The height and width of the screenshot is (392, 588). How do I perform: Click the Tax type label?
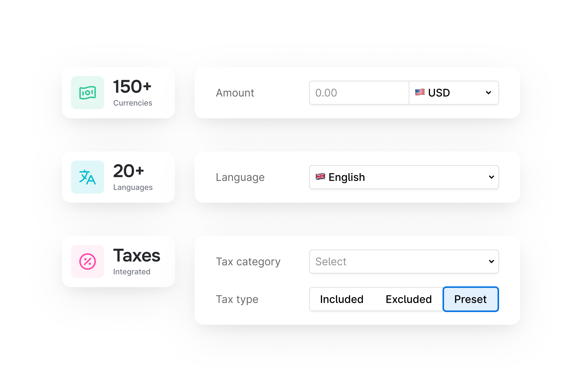point(237,299)
